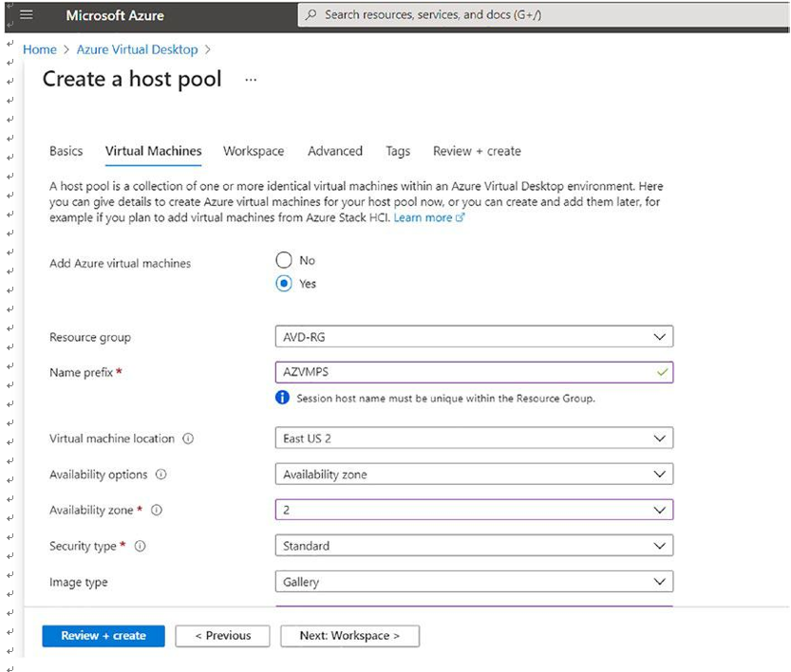
Task: Focus the Search resources, services, and docs box
Action: coord(542,14)
